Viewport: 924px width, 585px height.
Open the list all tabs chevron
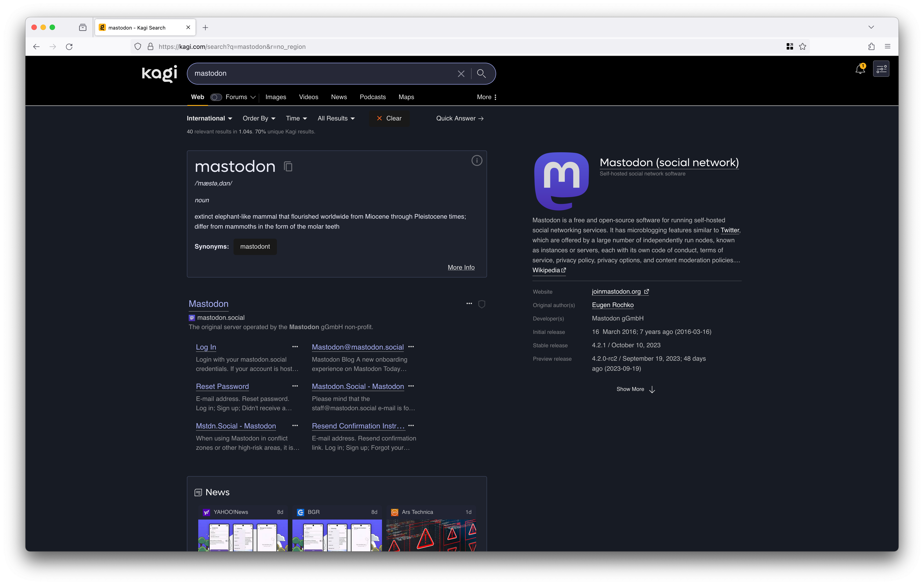click(x=871, y=28)
